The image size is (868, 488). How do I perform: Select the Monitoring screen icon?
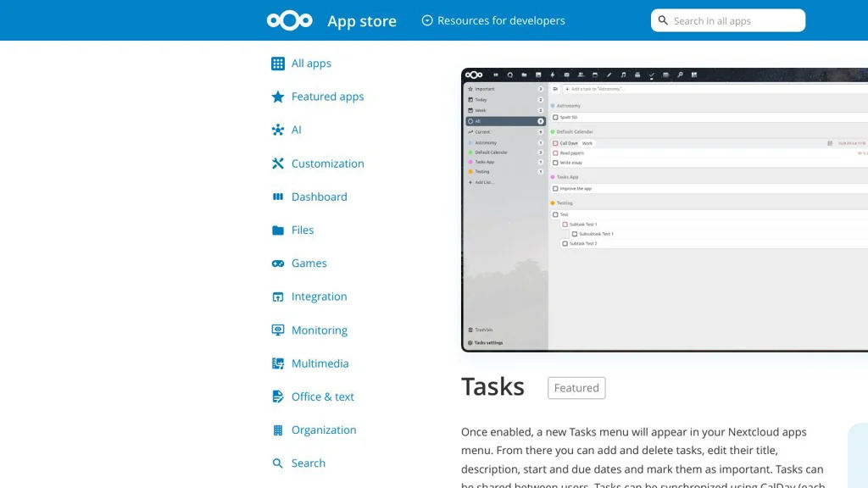point(278,330)
